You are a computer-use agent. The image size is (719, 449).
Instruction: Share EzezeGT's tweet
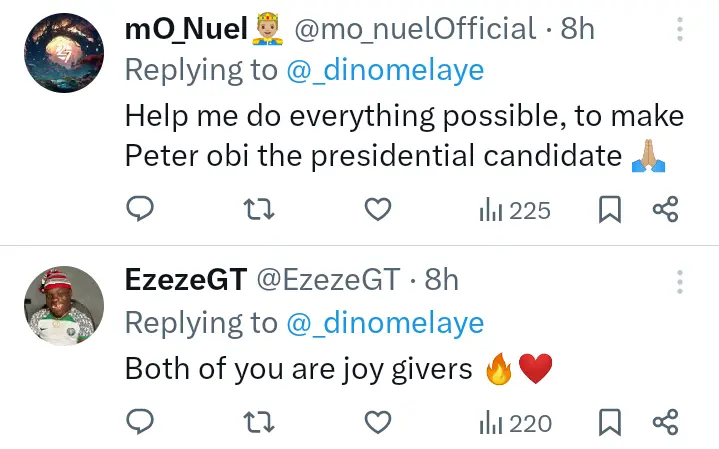[666, 424]
